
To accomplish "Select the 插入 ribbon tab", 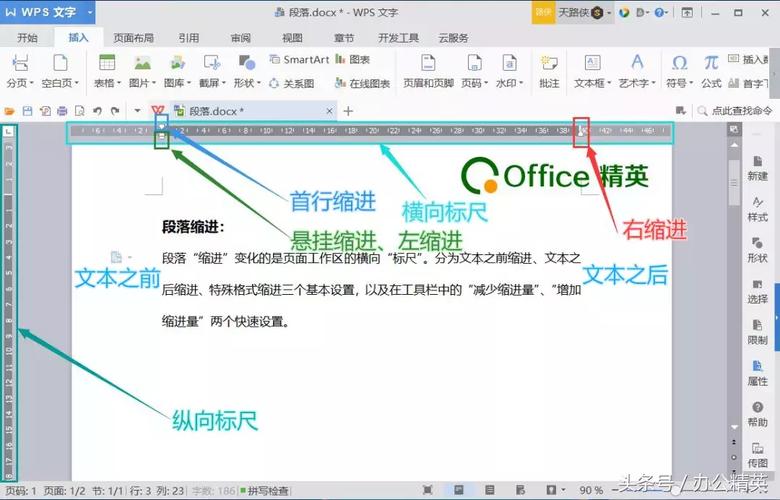I will (78, 38).
